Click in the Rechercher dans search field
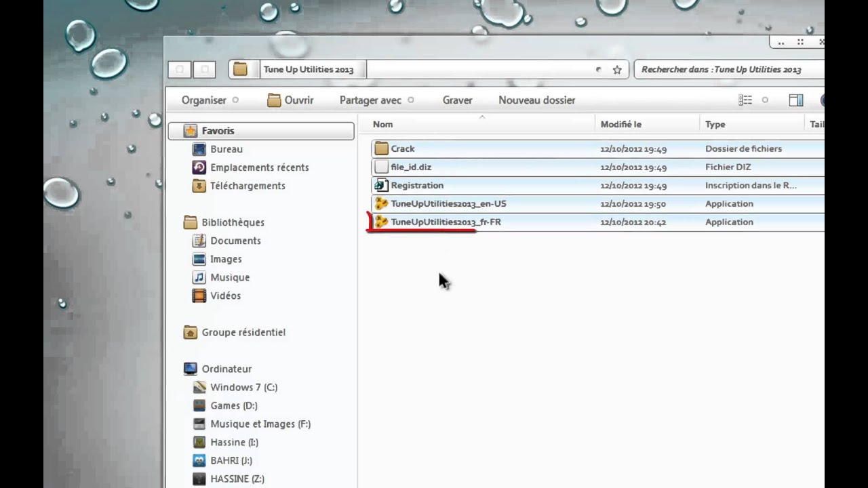Image resolution: width=868 pixels, height=488 pixels. pos(729,70)
